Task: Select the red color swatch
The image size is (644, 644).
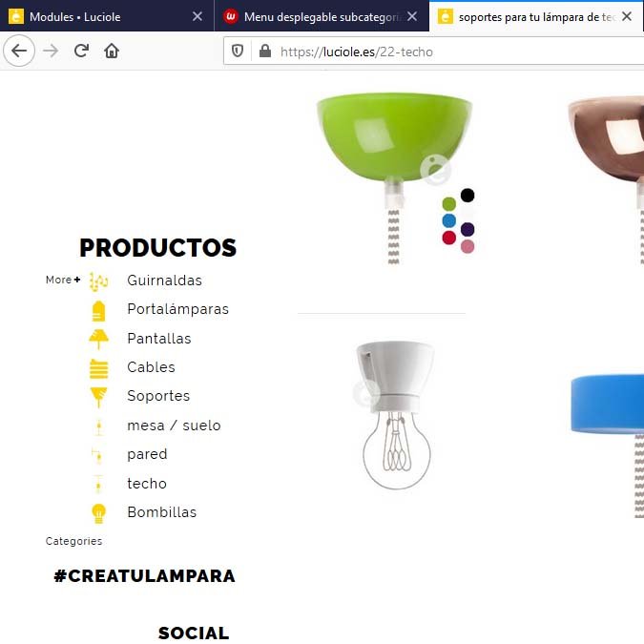Action: point(449,238)
